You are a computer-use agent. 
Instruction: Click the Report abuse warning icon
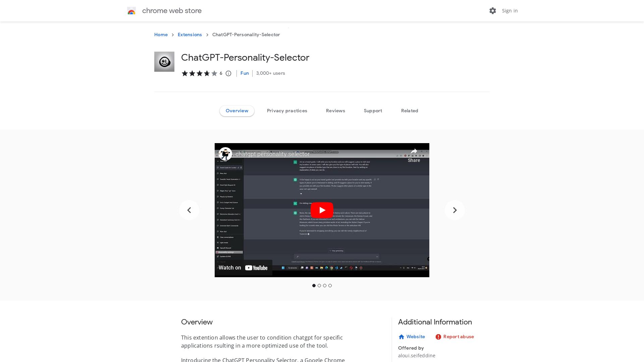tap(438, 337)
